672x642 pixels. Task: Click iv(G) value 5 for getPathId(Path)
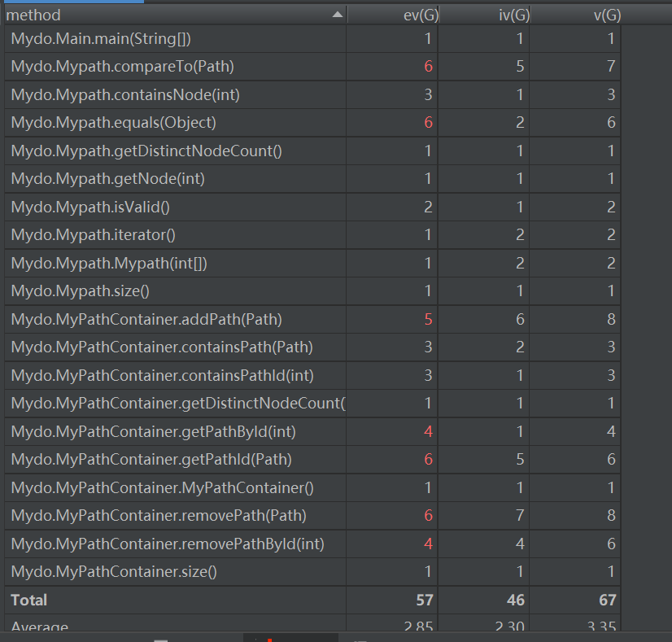(520, 460)
